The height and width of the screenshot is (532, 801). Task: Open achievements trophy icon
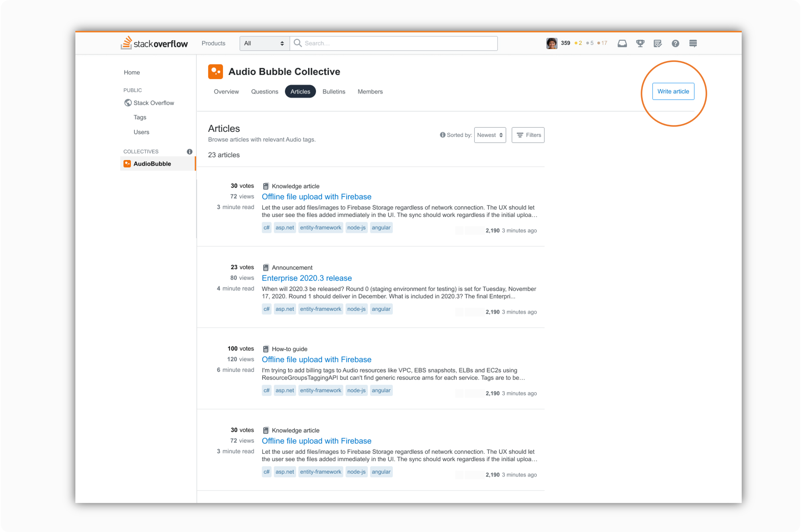coord(640,43)
